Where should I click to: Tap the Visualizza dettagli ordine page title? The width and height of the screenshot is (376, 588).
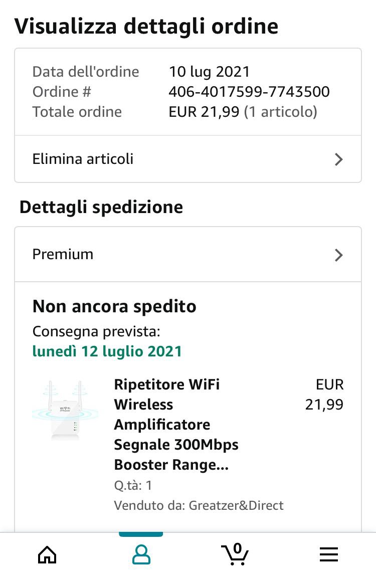[x=146, y=26]
